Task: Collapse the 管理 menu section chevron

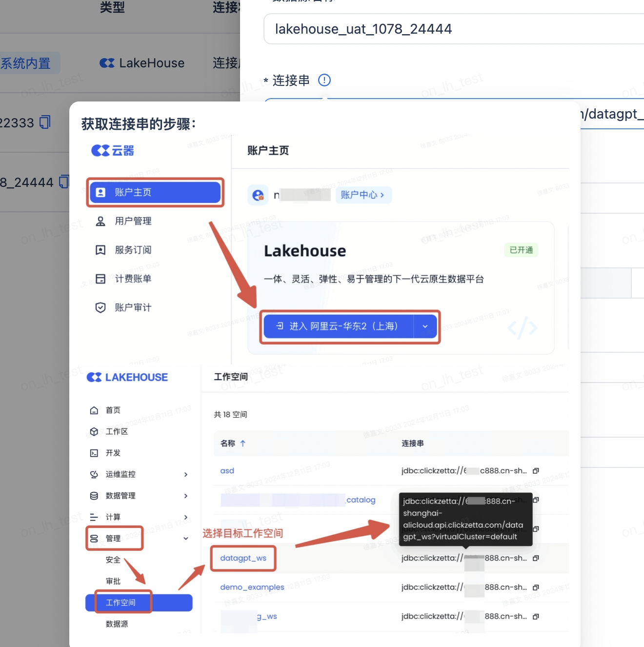Action: click(x=186, y=539)
